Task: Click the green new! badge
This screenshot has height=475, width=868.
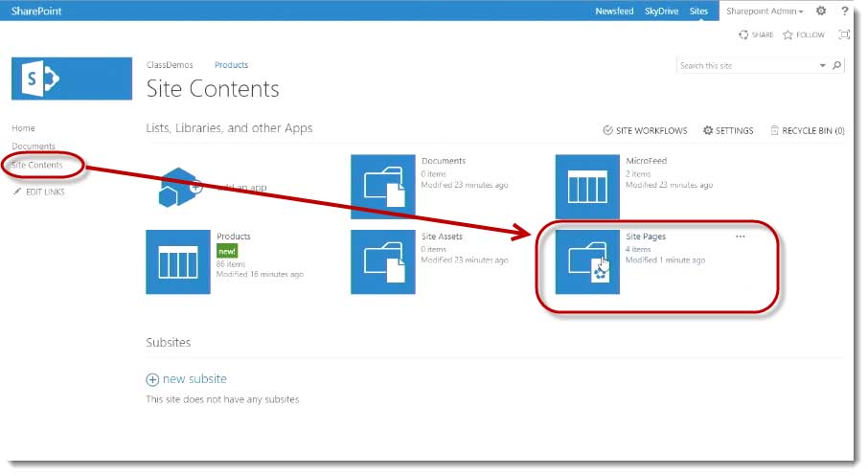Action: click(x=227, y=251)
